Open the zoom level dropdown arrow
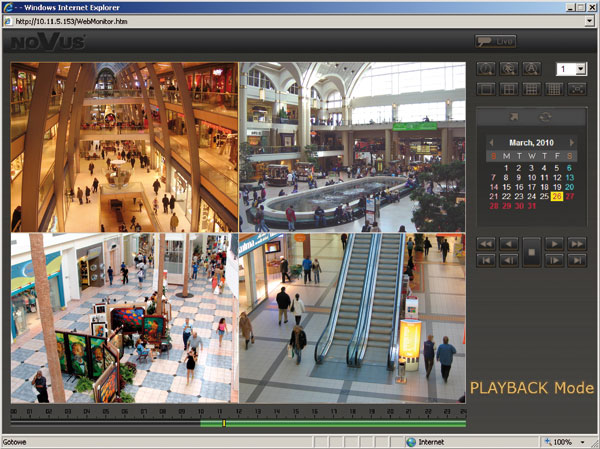 (x=583, y=442)
